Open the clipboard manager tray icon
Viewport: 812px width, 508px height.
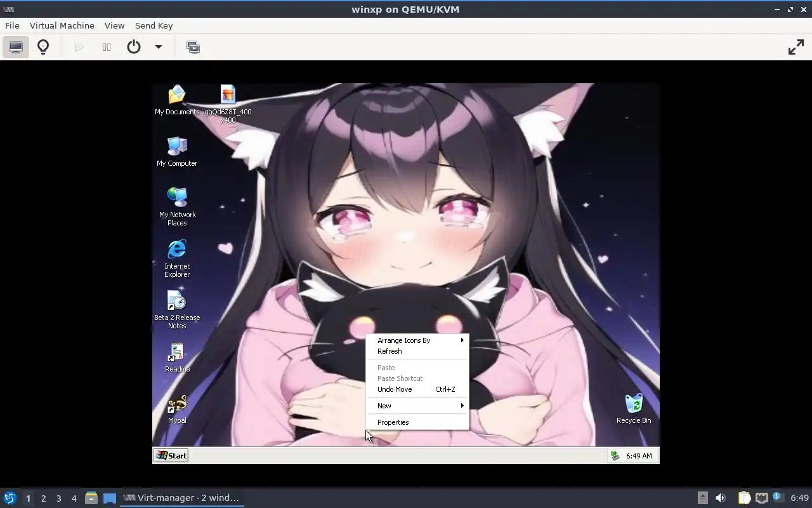pyautogui.click(x=744, y=498)
